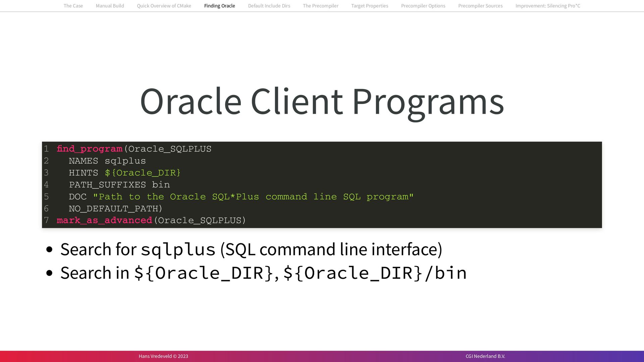Click 'Hans Vredeveld © 2023' in footer
This screenshot has height=362, width=644.
[163, 356]
